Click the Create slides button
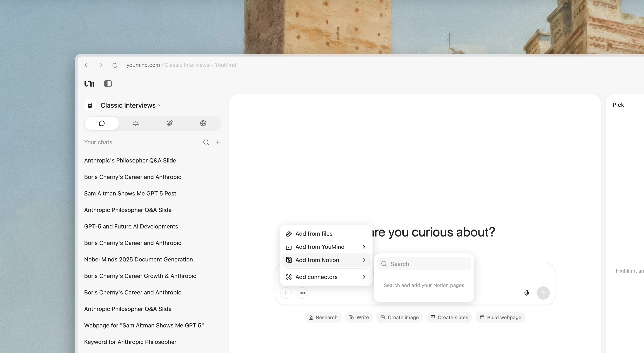Screen dimensions: 644x353 pyautogui.click(x=449, y=317)
